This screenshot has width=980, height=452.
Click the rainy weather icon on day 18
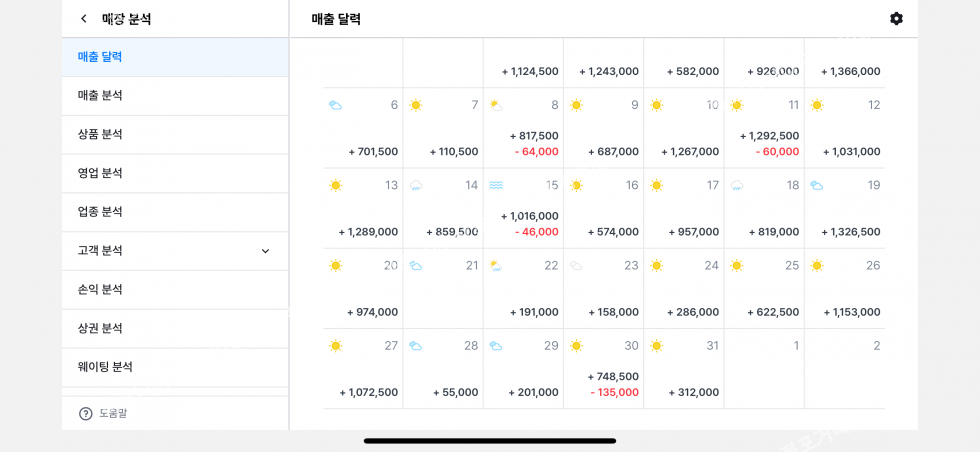(737, 185)
